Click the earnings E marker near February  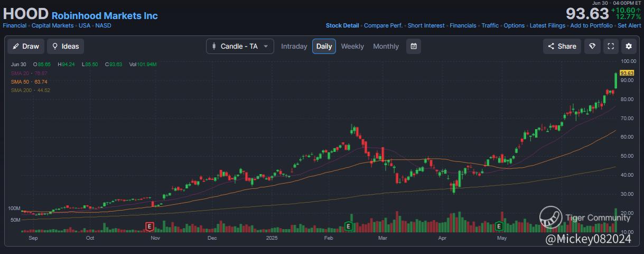coord(348,226)
